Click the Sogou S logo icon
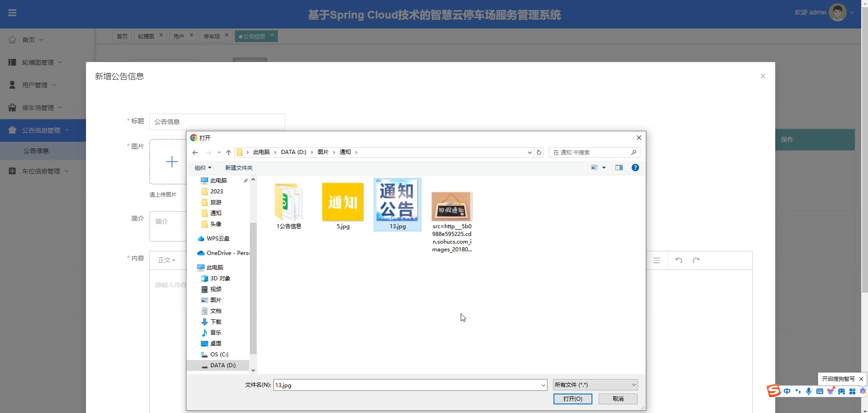Screen dimensions: 868x413 point(773,390)
